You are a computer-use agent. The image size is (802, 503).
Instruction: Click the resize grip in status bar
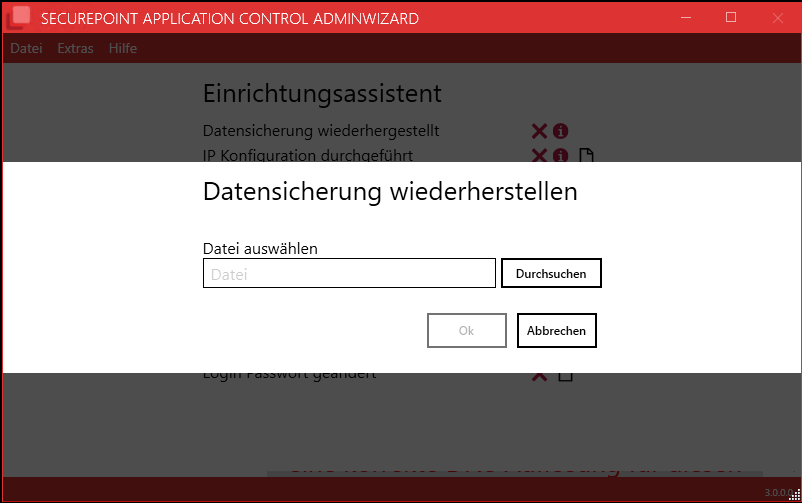(x=796, y=494)
